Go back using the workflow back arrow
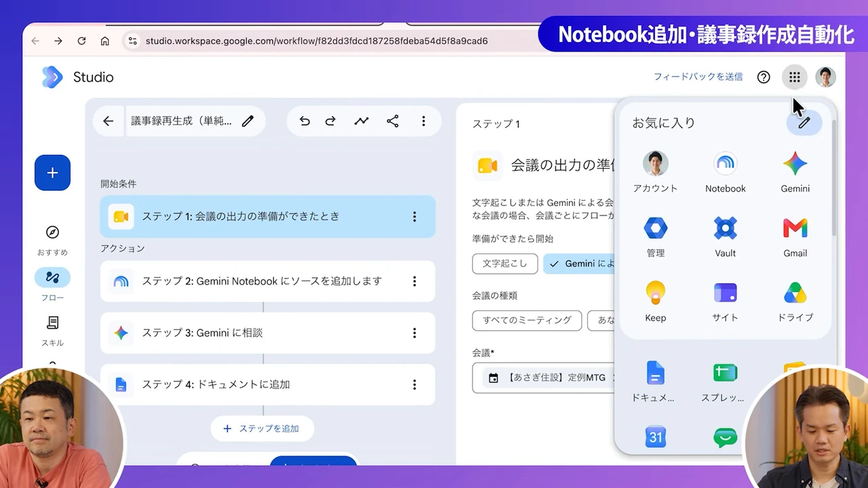 pos(108,121)
